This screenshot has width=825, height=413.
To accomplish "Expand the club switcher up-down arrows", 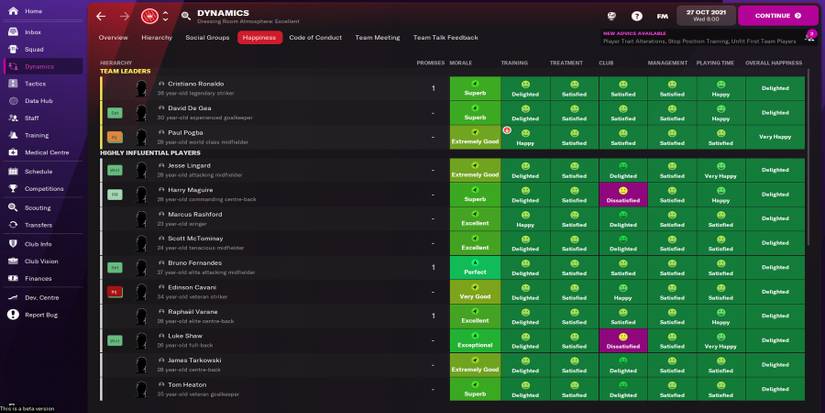I will click(165, 16).
